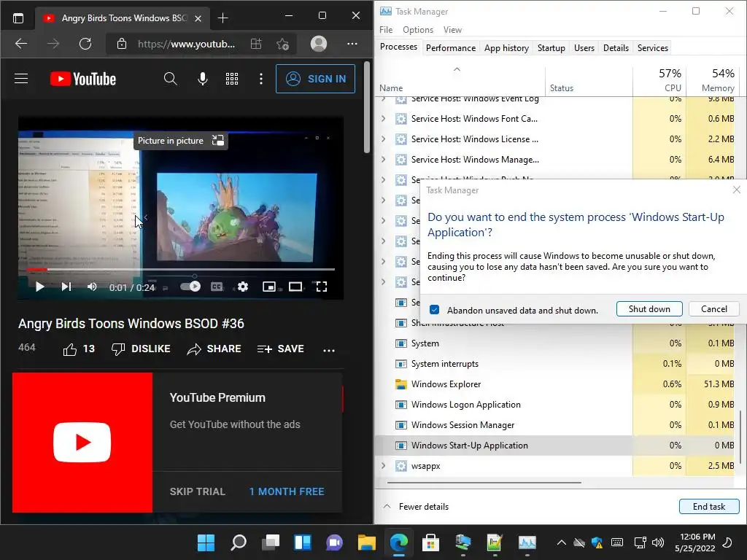Expand Service Host: Windows Font Cache row
The image size is (747, 560).
tap(384, 119)
